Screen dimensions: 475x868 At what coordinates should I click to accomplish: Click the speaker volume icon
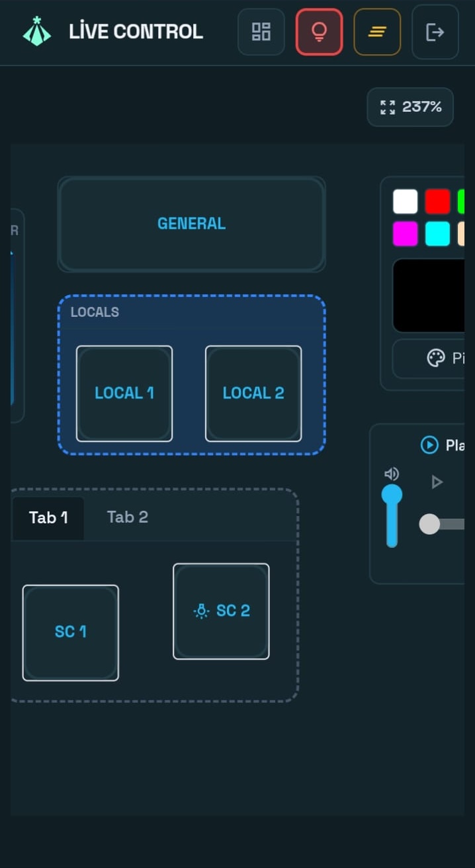click(392, 474)
